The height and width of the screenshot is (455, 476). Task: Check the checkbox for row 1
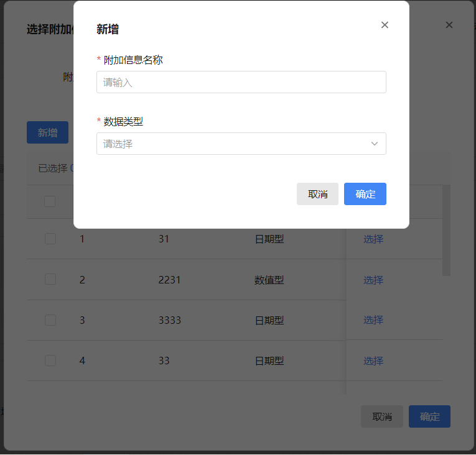point(50,239)
